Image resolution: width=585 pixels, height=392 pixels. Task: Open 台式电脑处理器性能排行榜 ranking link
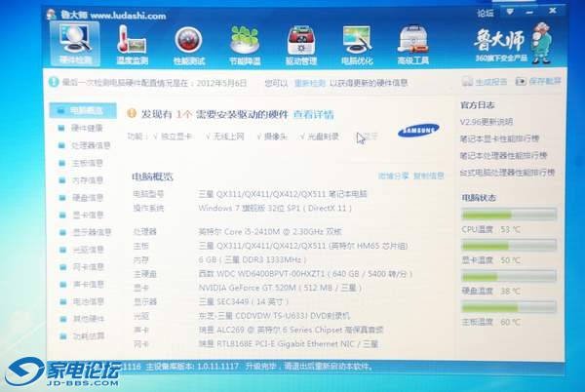pos(507,173)
